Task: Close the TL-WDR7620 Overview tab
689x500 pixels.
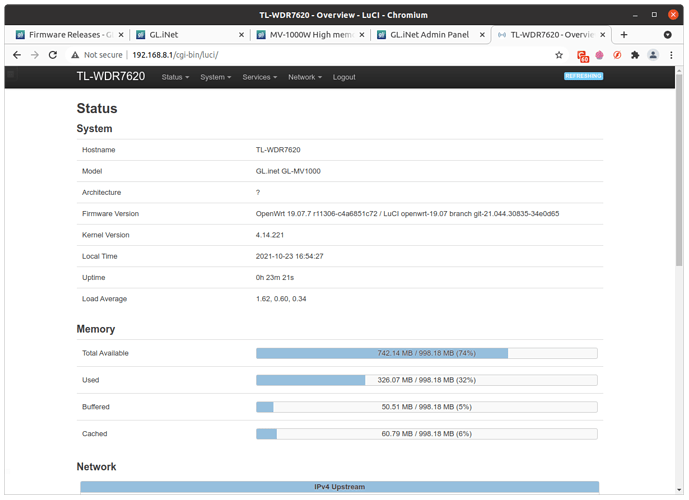Action: point(602,35)
